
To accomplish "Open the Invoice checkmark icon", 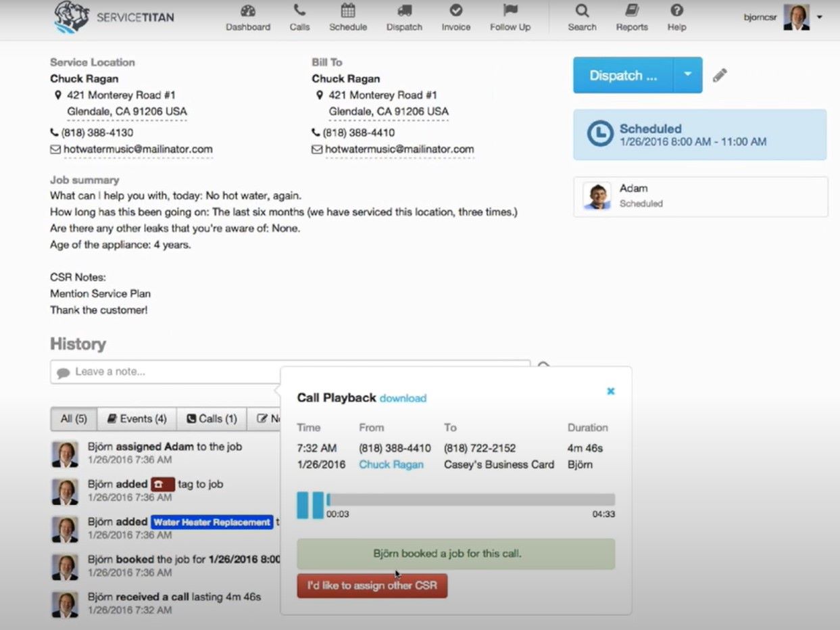I will [456, 11].
